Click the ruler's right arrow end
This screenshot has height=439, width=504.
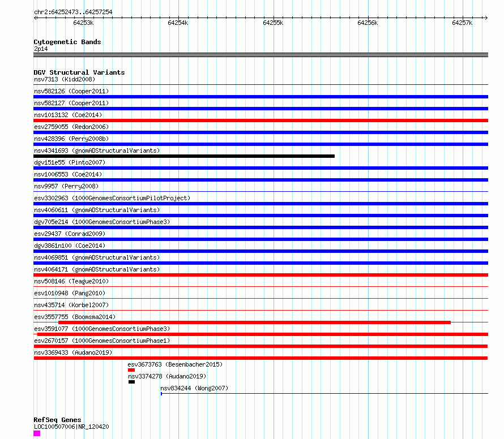(x=486, y=18)
